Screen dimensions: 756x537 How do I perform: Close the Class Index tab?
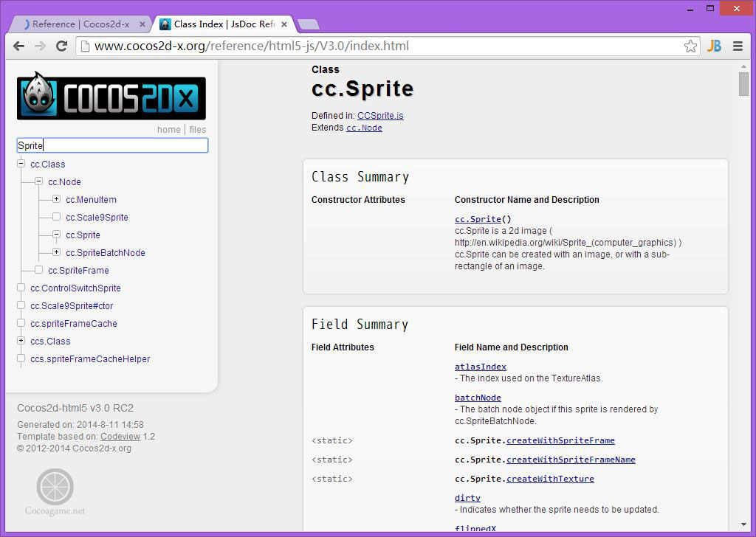point(286,24)
